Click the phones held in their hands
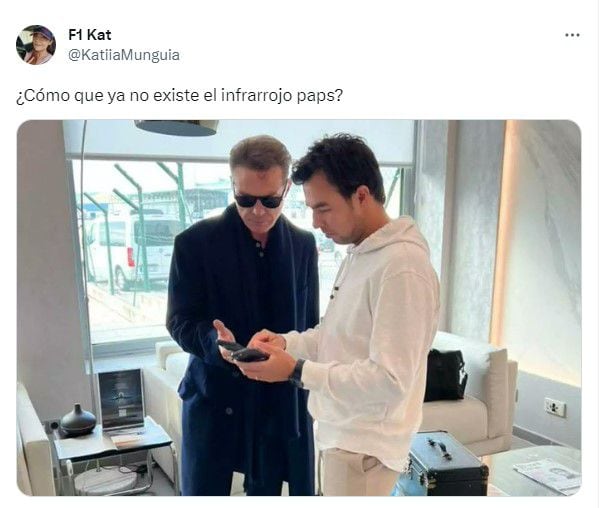Screen dimensions: 603x508 [243, 350]
